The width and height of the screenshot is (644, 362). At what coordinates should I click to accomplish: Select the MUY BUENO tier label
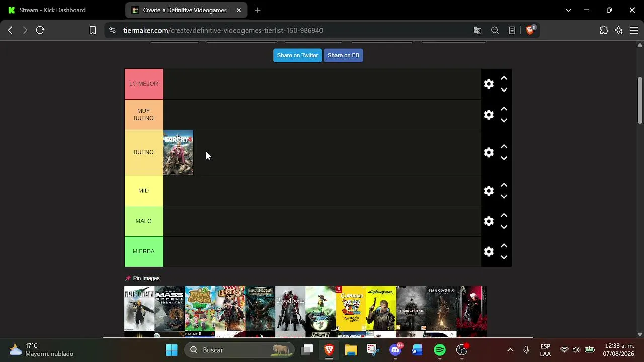(x=143, y=115)
